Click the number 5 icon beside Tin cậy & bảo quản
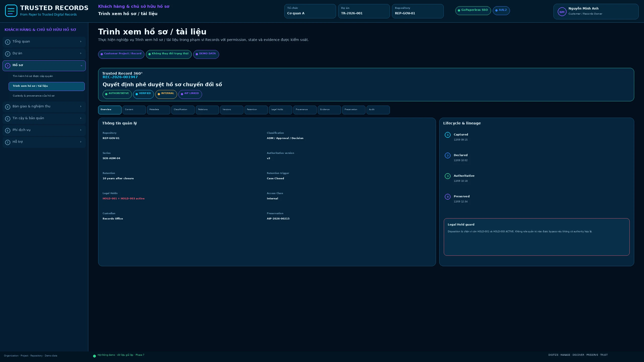 (x=8, y=119)
